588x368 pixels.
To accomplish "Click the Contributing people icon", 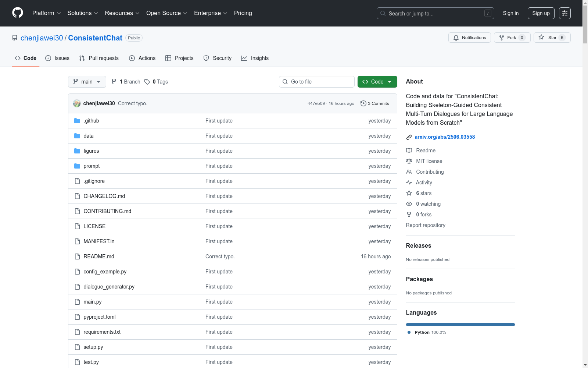I will tap(409, 172).
